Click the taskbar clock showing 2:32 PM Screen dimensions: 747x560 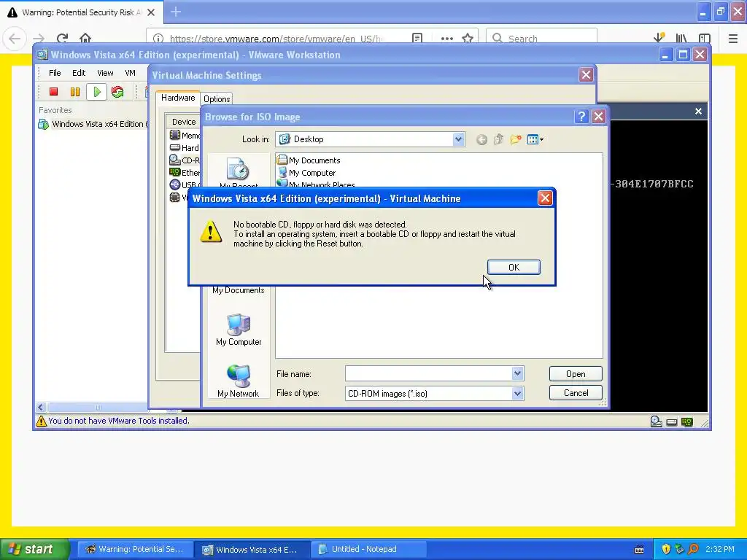tap(720, 549)
